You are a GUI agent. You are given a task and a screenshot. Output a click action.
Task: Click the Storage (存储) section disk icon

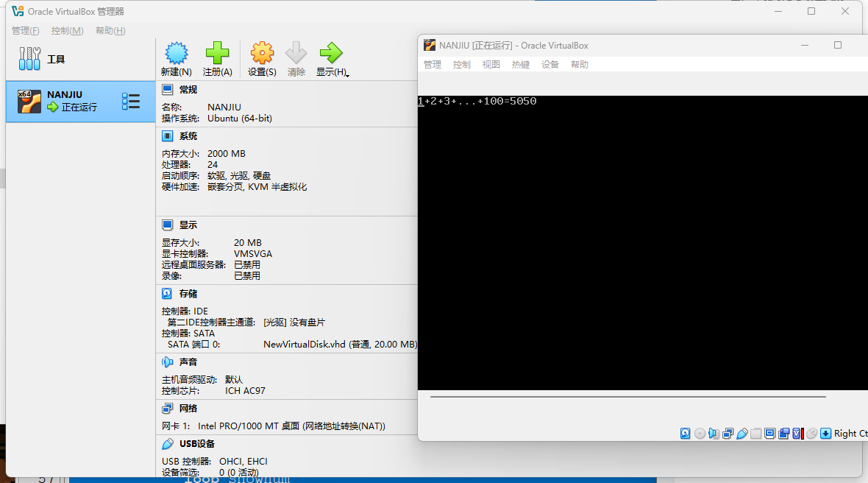[x=167, y=294]
